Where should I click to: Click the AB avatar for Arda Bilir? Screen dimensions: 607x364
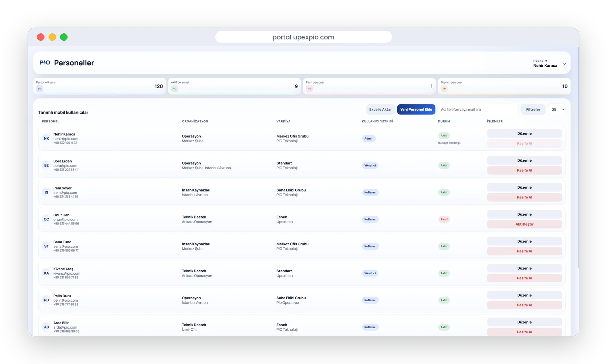[x=47, y=327]
